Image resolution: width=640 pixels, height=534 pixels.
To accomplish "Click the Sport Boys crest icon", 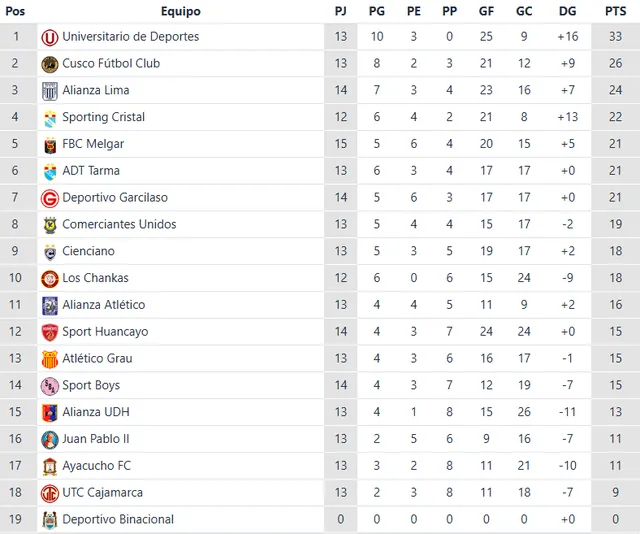I will click(x=49, y=386).
